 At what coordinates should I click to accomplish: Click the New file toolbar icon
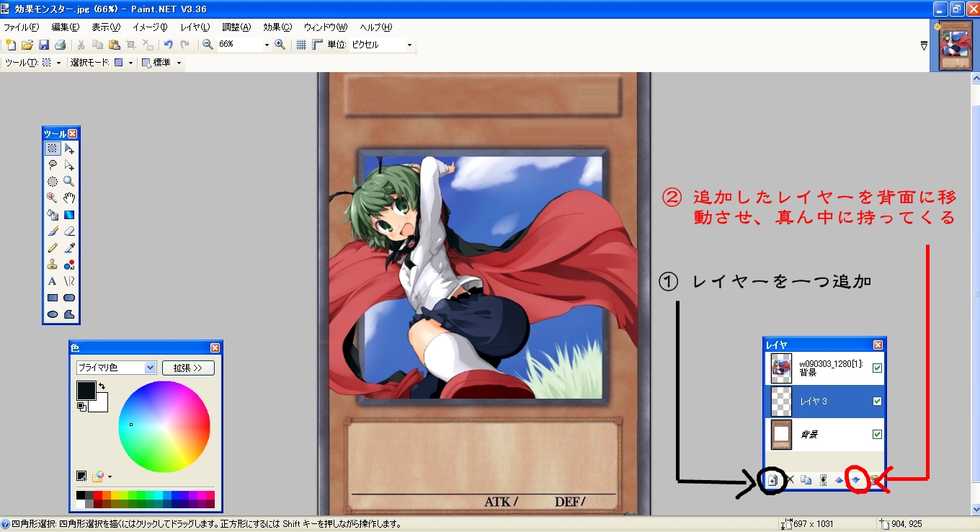coord(11,45)
